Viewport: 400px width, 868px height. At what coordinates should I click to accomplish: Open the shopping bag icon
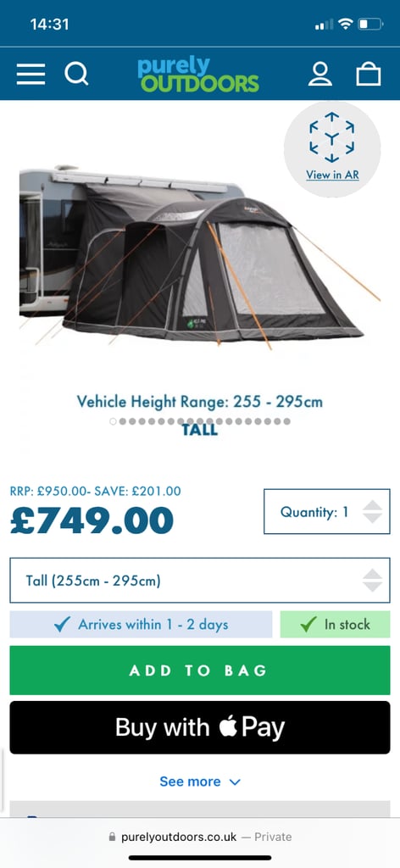(x=369, y=74)
